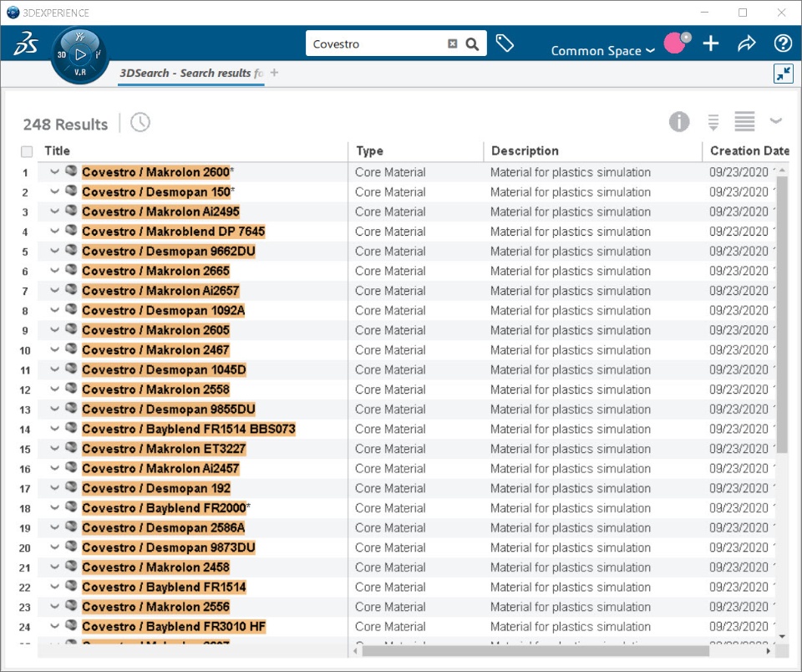Expand Covestro / Makrolon ET3227 row
Viewport: 802px width, 672px height.
tap(55, 448)
